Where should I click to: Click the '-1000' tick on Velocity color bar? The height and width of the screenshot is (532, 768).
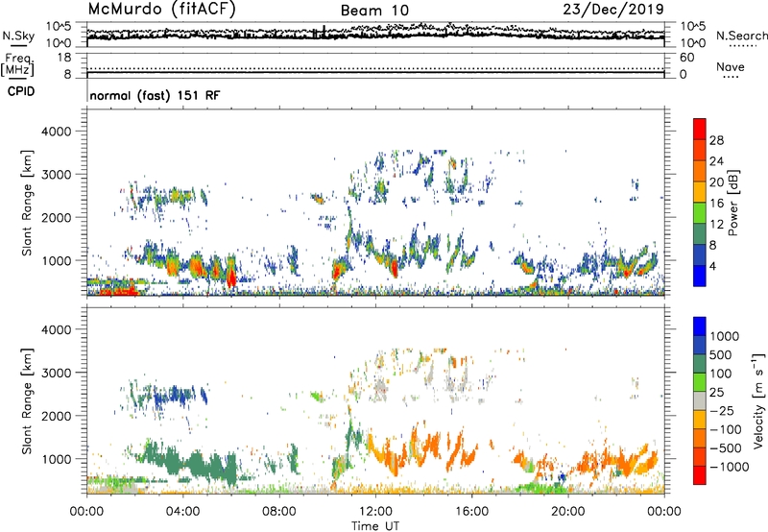[x=729, y=467]
